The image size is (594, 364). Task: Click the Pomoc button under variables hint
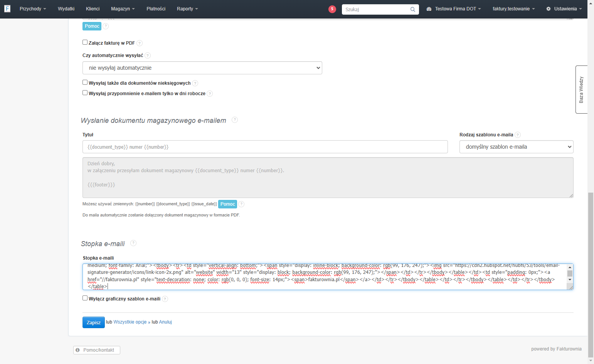point(227,204)
